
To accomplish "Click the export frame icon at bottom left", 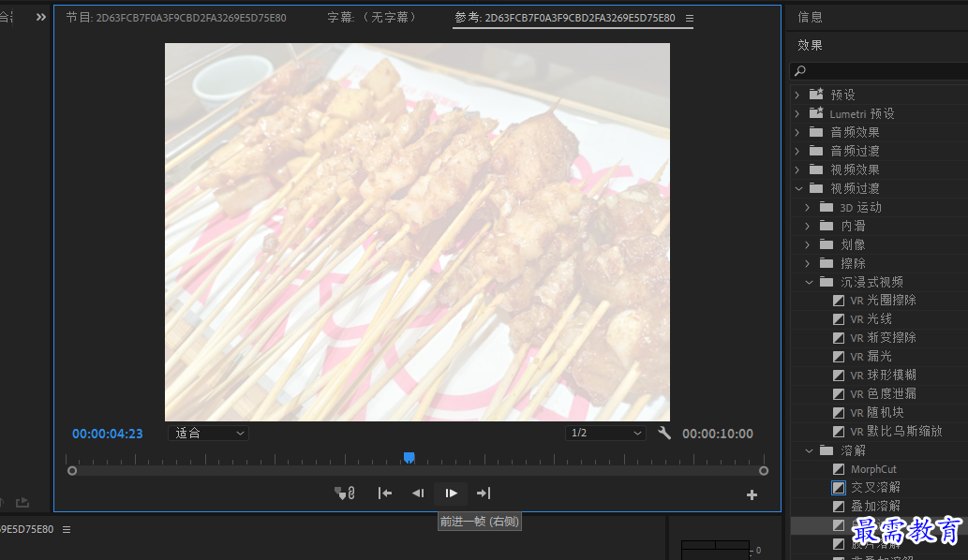I will point(22,502).
